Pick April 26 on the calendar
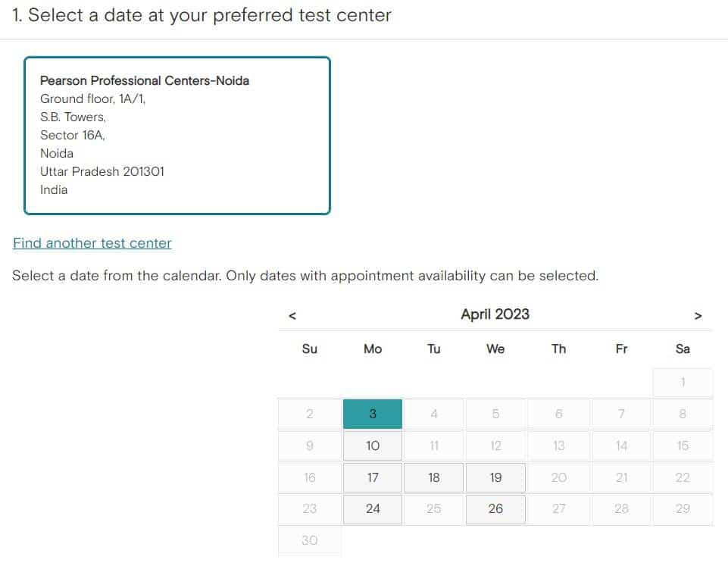The width and height of the screenshot is (728, 566). [x=495, y=509]
